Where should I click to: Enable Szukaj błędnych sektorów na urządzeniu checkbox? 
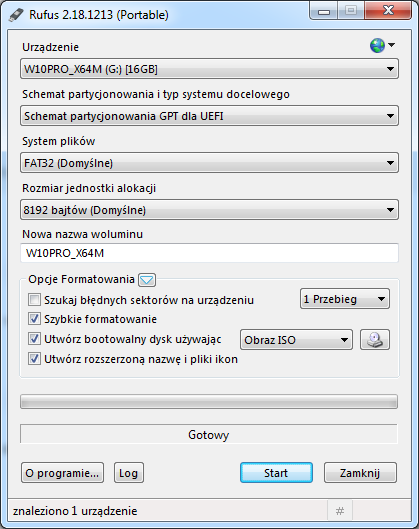click(34, 300)
